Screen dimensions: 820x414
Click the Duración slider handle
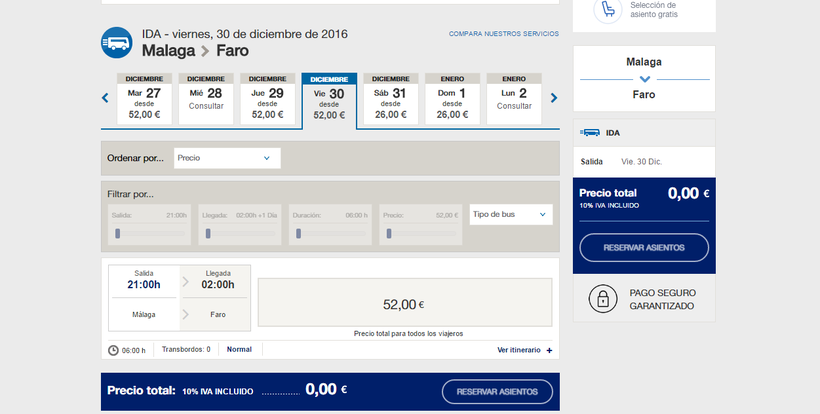[x=299, y=234]
